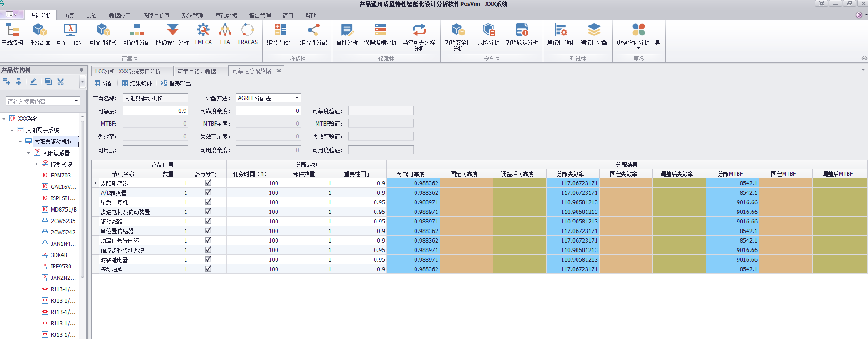
Task: Open the FRACAS tool
Action: pyautogui.click(x=248, y=35)
